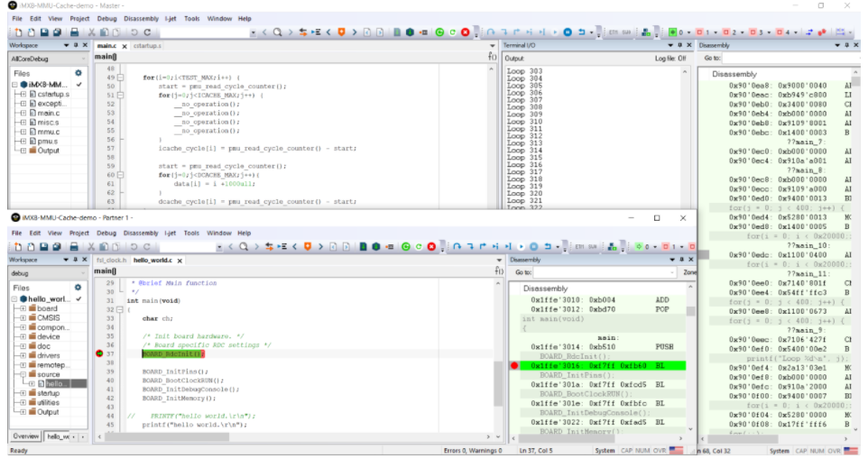Image resolution: width=868 pixels, height=468 pixels.
Task: Expand the board folder in Partner workspace
Action: click(23, 308)
